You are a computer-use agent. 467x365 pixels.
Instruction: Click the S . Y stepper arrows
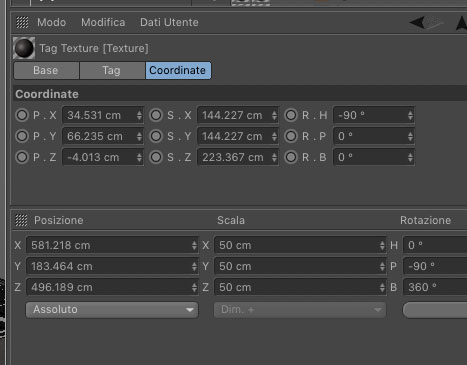click(274, 136)
